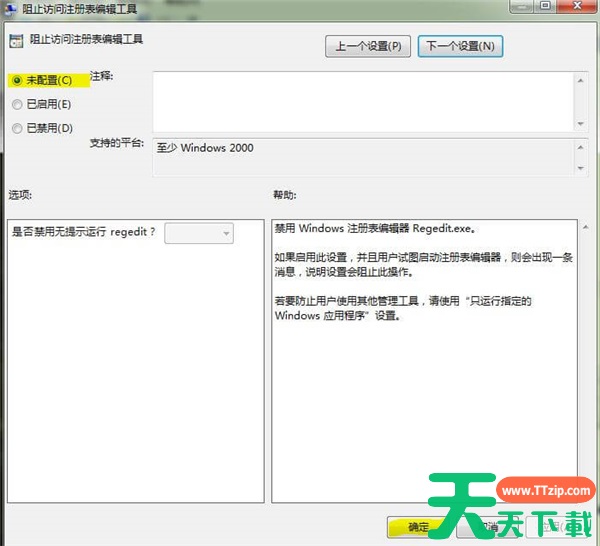Go to 下一个设置(N) next setting
600x546 pixels.
tap(460, 46)
